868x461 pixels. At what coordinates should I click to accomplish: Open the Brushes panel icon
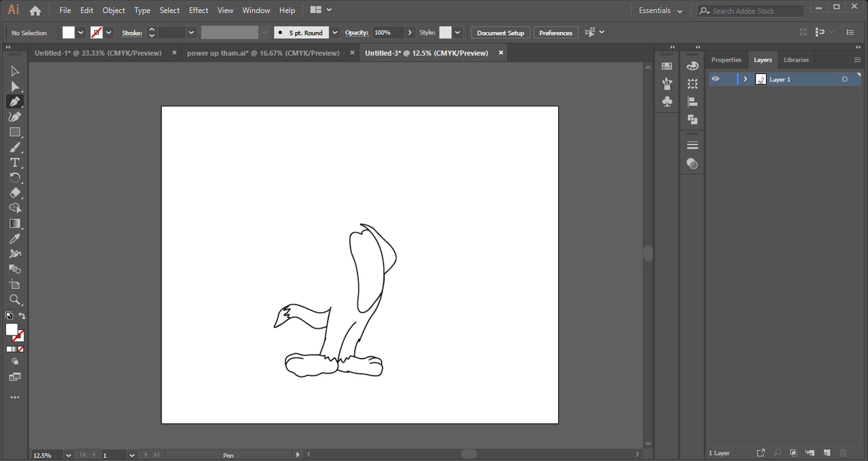click(667, 83)
